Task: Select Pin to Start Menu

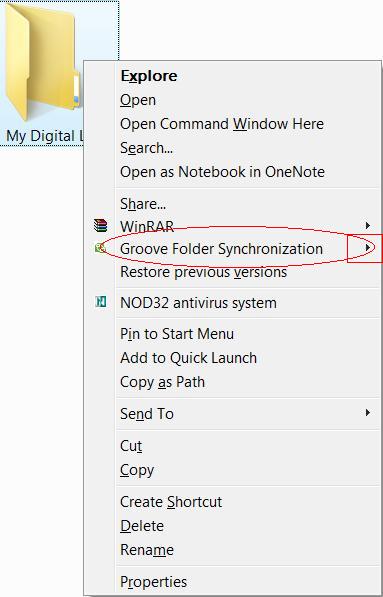Action: (177, 334)
